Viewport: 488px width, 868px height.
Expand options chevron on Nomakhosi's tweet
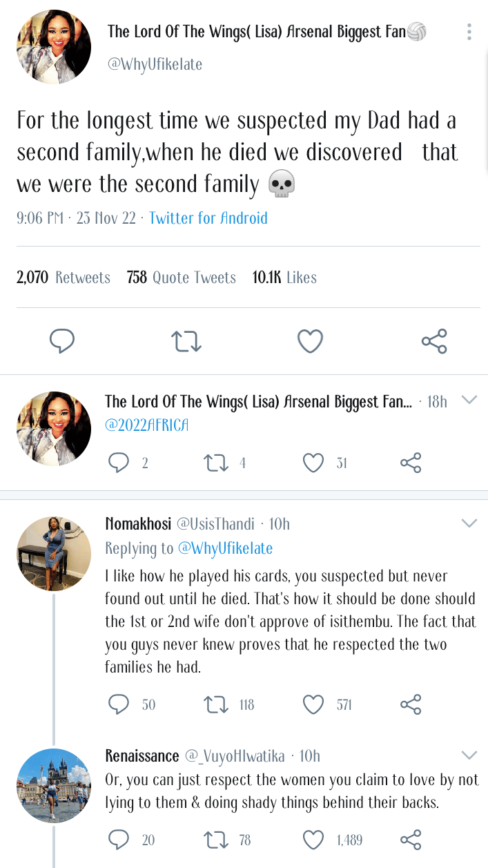tap(469, 523)
